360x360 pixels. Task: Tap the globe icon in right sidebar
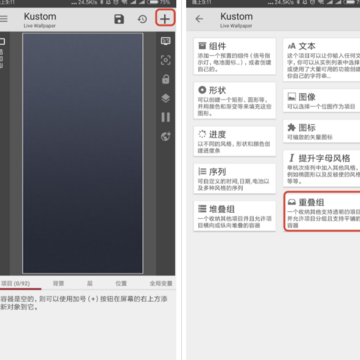point(166,136)
